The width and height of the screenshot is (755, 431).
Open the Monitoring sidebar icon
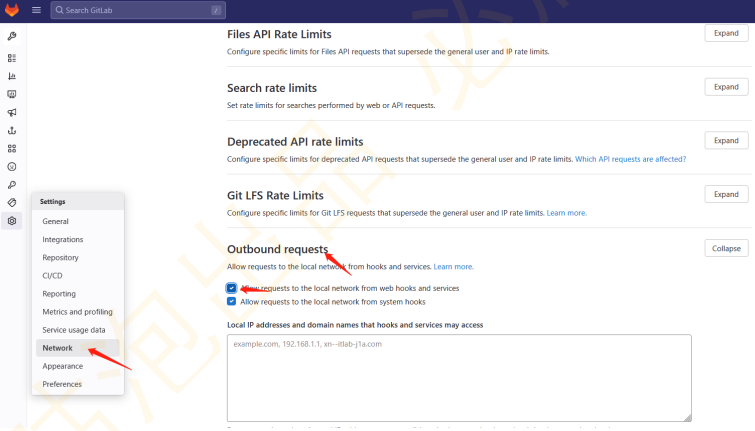(12, 94)
